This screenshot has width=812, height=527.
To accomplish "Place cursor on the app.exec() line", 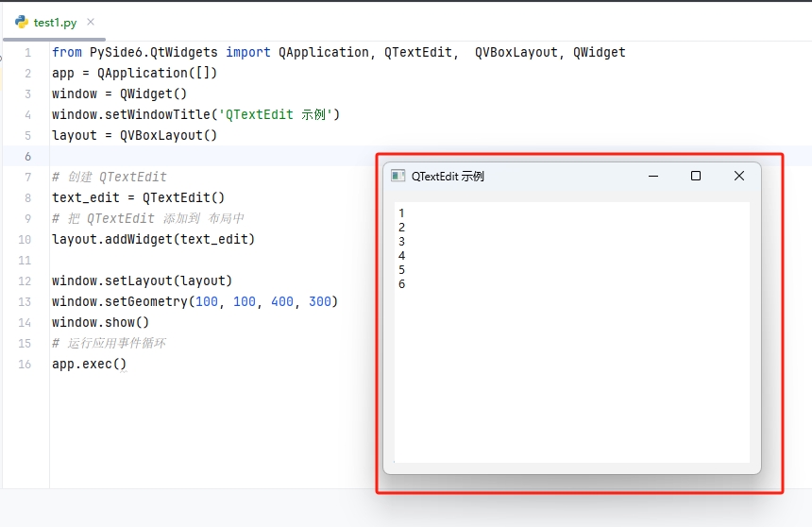I will (89, 364).
